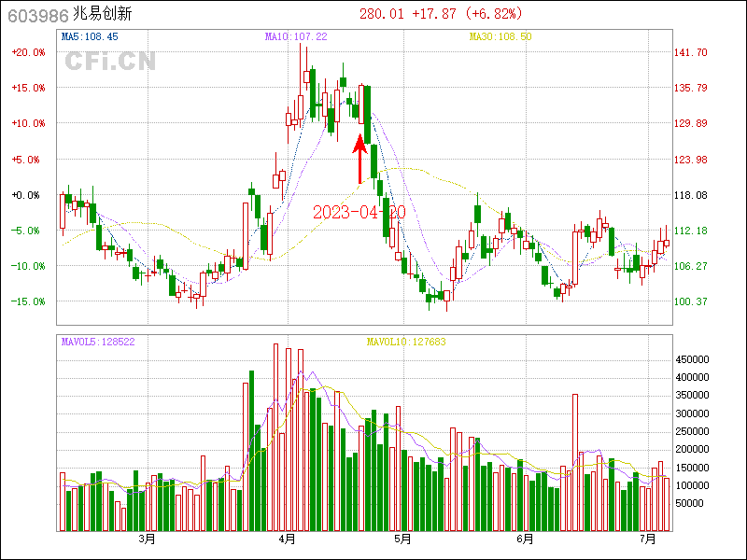Image resolution: width=747 pixels, height=560 pixels.
Task: Click the 4月 label on the time axis
Action: pyautogui.click(x=288, y=539)
